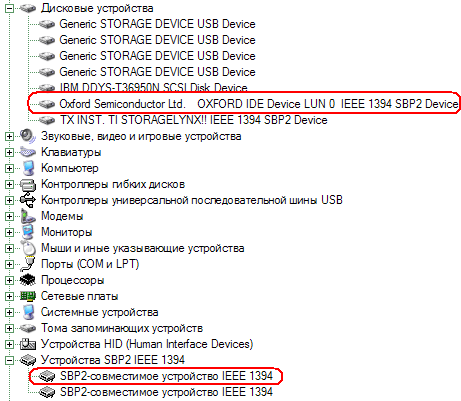Image resolution: width=461 pixels, height=401 pixels.
Task: Click the USB symbol icon for Контроллеры USB
Action: (27, 200)
